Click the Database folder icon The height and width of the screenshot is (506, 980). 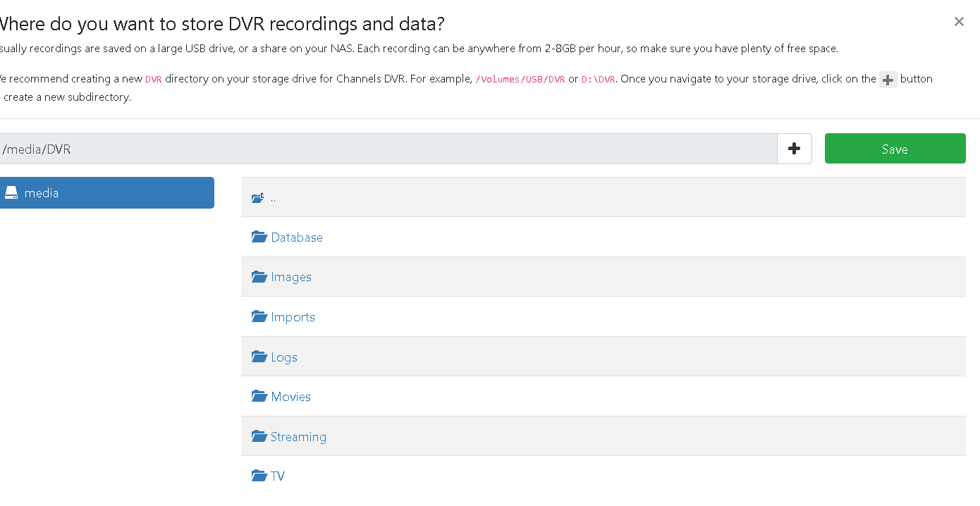pos(259,237)
